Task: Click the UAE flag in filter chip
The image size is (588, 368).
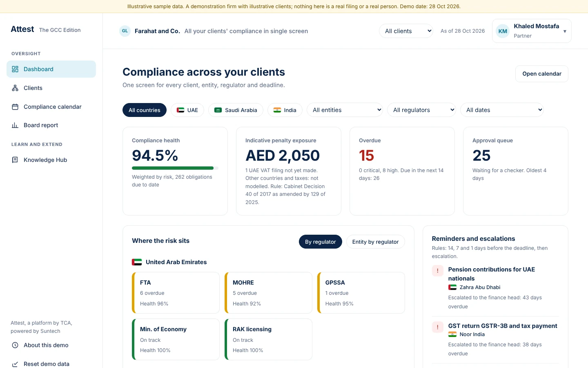Action: (180, 110)
